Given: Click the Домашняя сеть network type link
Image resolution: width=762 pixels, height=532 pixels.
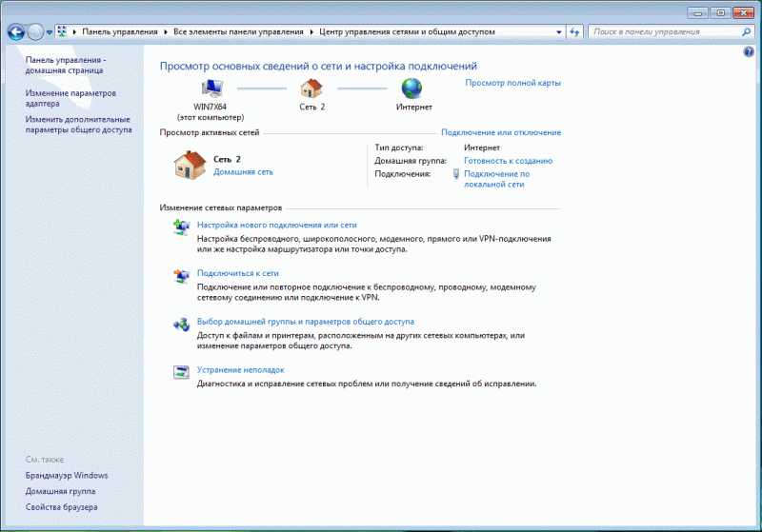Looking at the screenshot, I should click(x=243, y=172).
